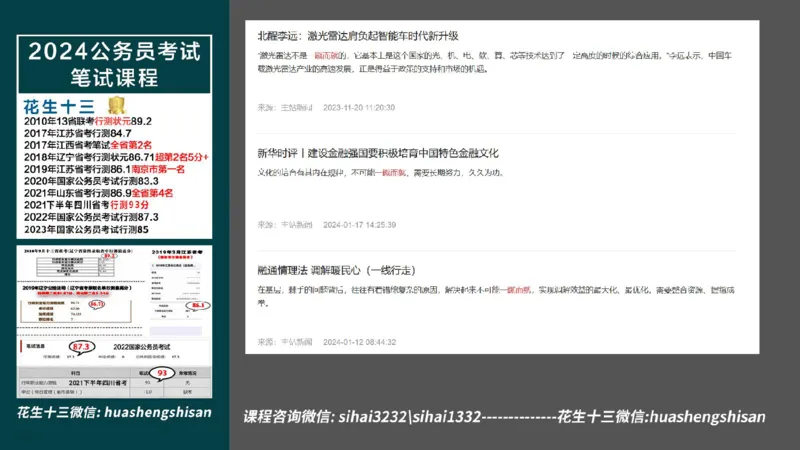Screen dimensions: 800x450
Task: Open article 北醒李远：激光雷达肩负起智能车时代新升级
Action: click(x=358, y=36)
